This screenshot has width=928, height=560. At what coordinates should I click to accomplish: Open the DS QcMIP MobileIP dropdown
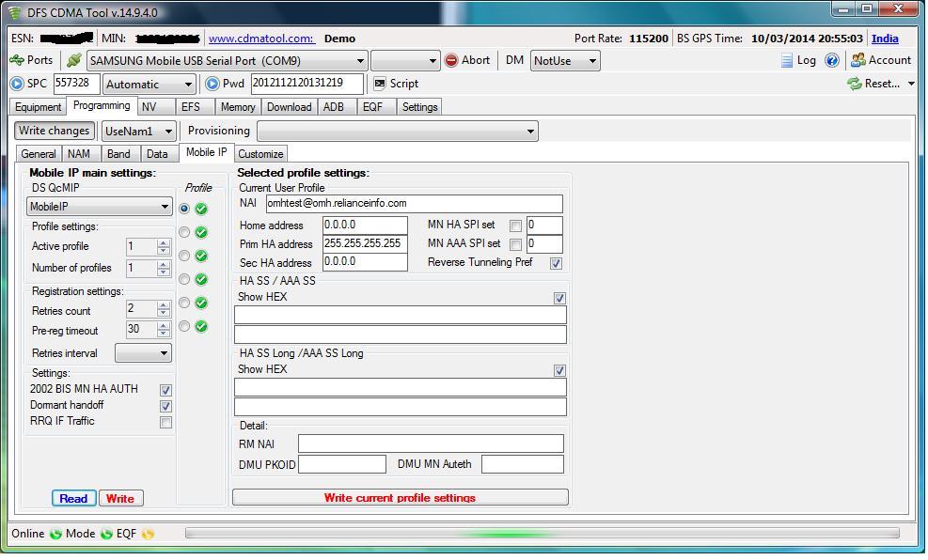tap(165, 207)
